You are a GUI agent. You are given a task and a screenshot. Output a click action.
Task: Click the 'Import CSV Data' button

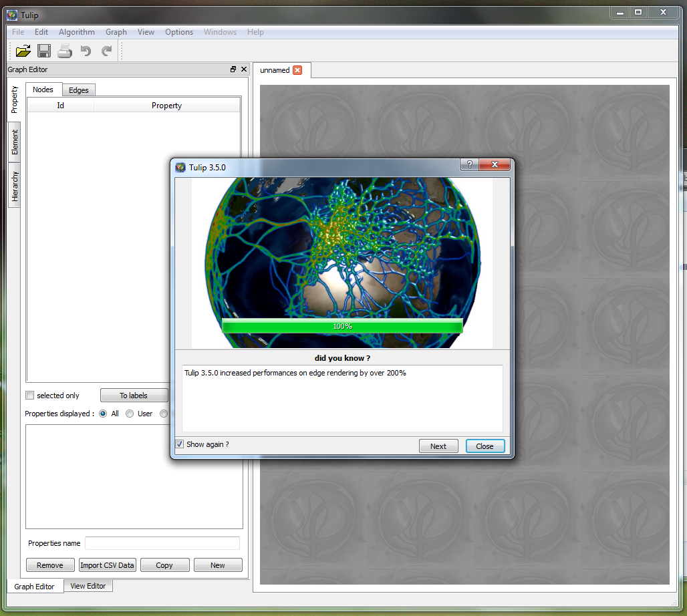[x=108, y=565]
